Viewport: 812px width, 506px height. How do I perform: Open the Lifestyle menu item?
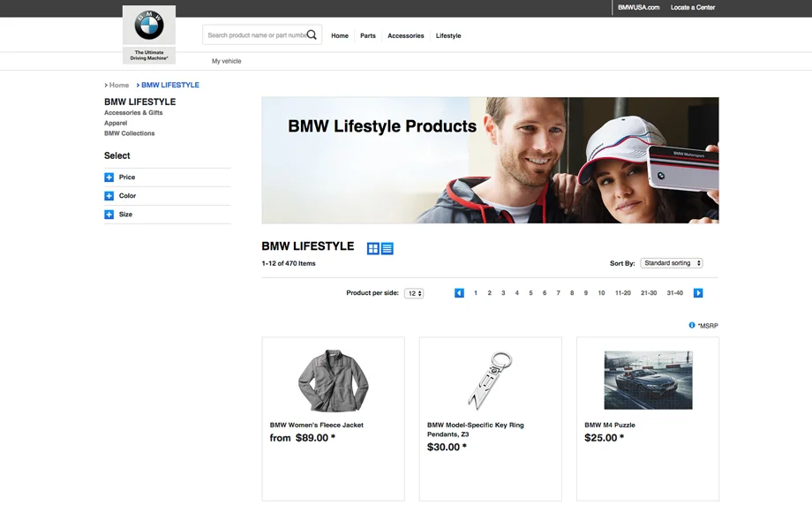point(448,35)
